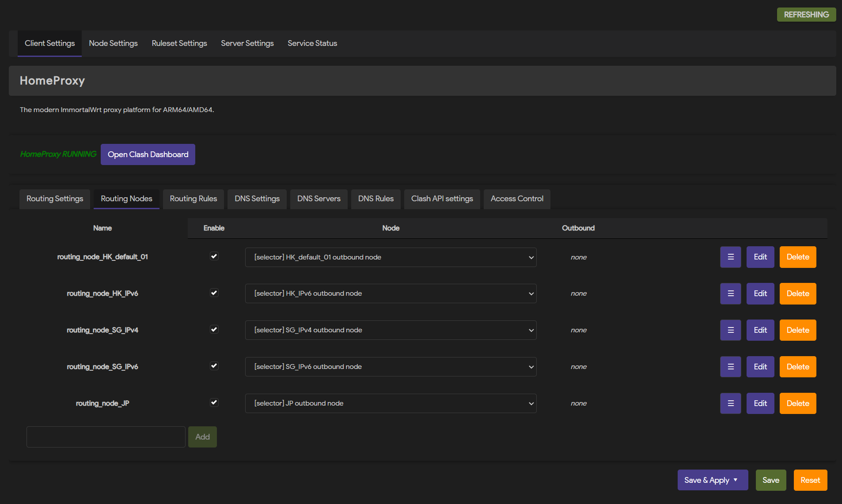842x504 pixels.
Task: Disable the routing_node_SG_IPv6 checkbox
Action: pyautogui.click(x=214, y=366)
